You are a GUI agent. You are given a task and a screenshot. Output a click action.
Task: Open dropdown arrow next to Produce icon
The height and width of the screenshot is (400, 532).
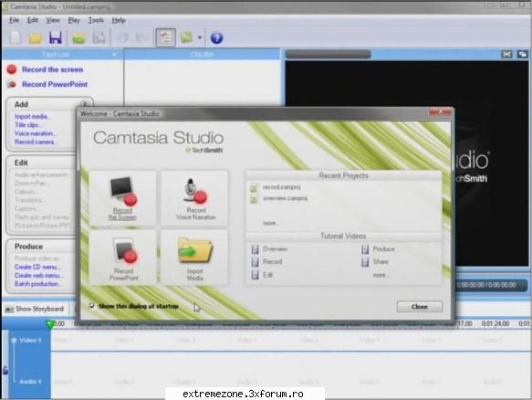[x=200, y=37]
